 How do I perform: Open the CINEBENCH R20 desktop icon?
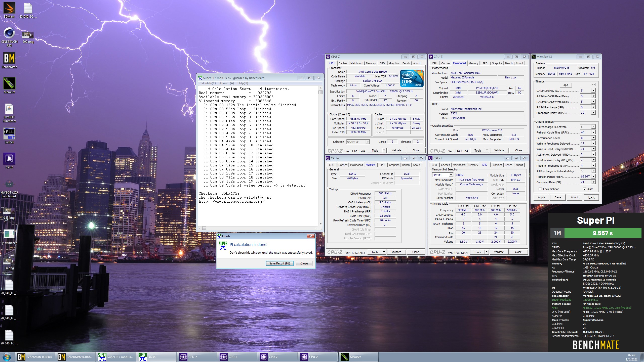9,37
